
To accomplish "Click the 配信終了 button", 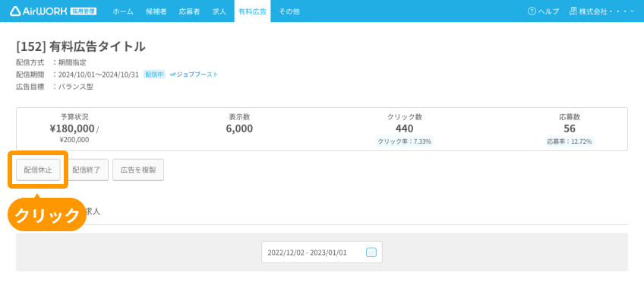I will coord(87,170).
